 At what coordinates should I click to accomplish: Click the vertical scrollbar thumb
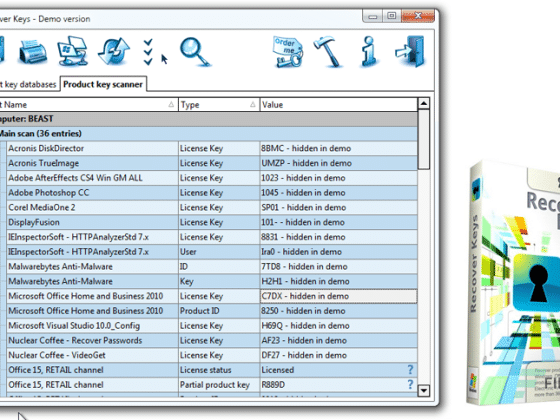(x=424, y=139)
